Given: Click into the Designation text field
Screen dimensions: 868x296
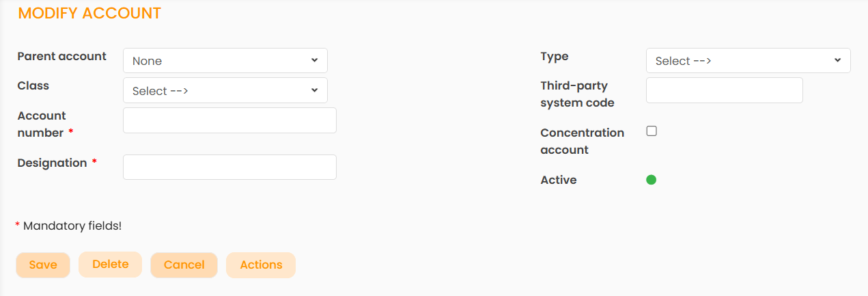Looking at the screenshot, I should (x=229, y=167).
